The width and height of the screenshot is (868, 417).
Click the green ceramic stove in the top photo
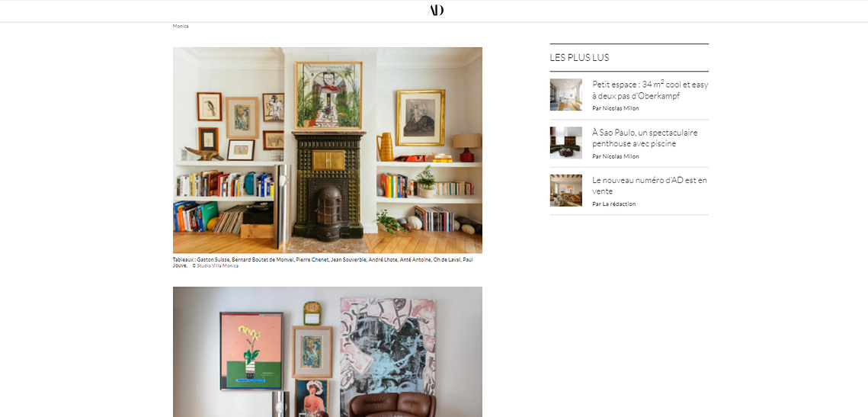point(328,185)
